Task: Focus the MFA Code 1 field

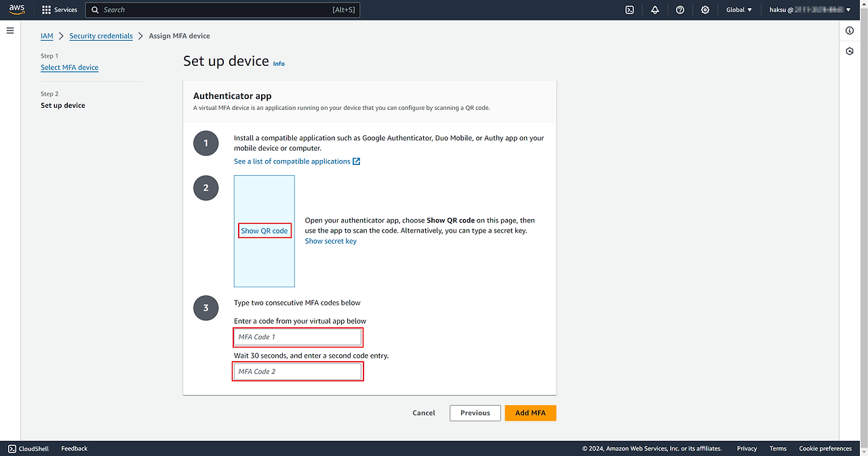Action: coord(298,337)
